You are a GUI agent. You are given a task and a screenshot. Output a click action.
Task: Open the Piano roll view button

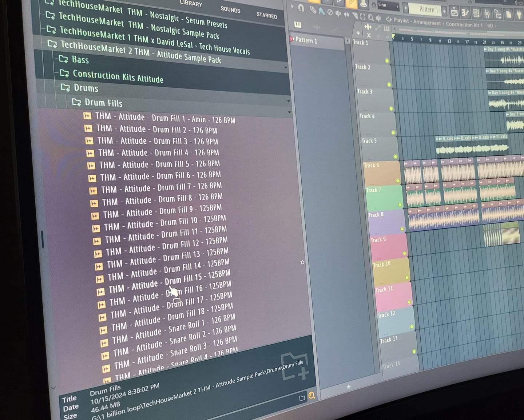465,13
